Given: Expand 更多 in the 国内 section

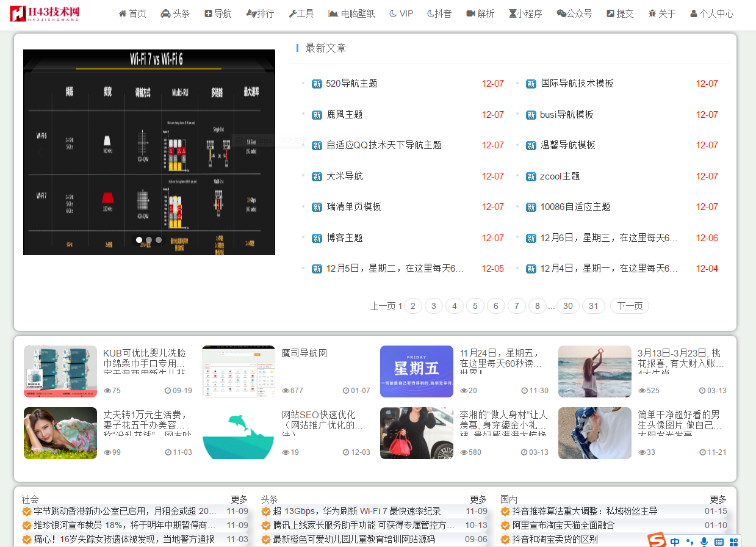Looking at the screenshot, I should click(x=718, y=499).
